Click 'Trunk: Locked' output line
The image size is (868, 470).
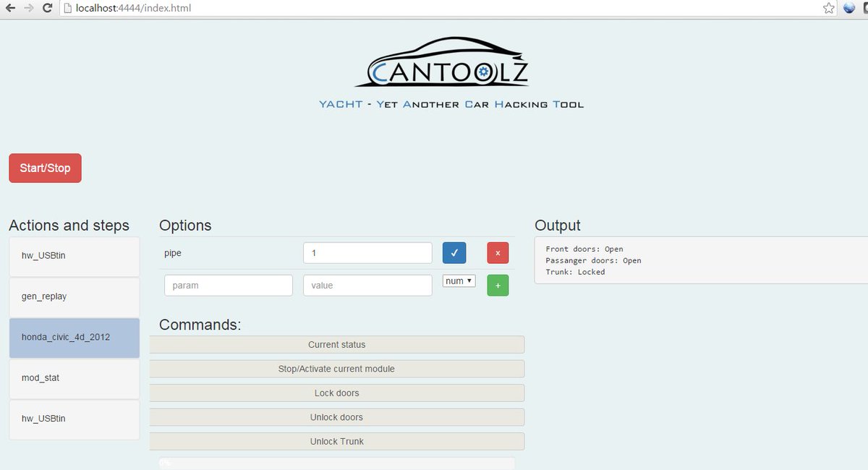(x=575, y=272)
